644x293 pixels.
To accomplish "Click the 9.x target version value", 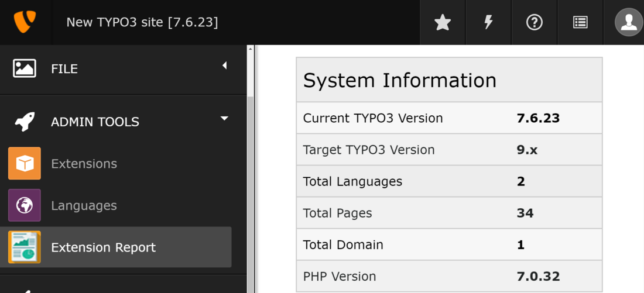I will pos(527,150).
